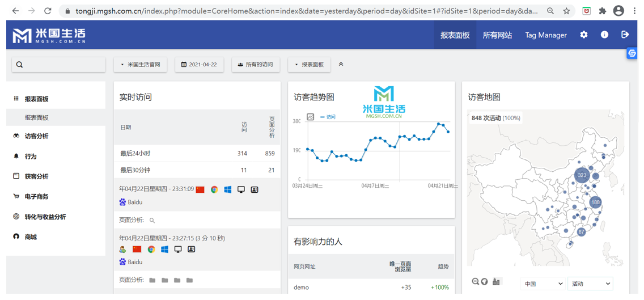The width and height of the screenshot is (644, 300).
Task: Click the search icon after first 页面分析
Action: tap(152, 221)
